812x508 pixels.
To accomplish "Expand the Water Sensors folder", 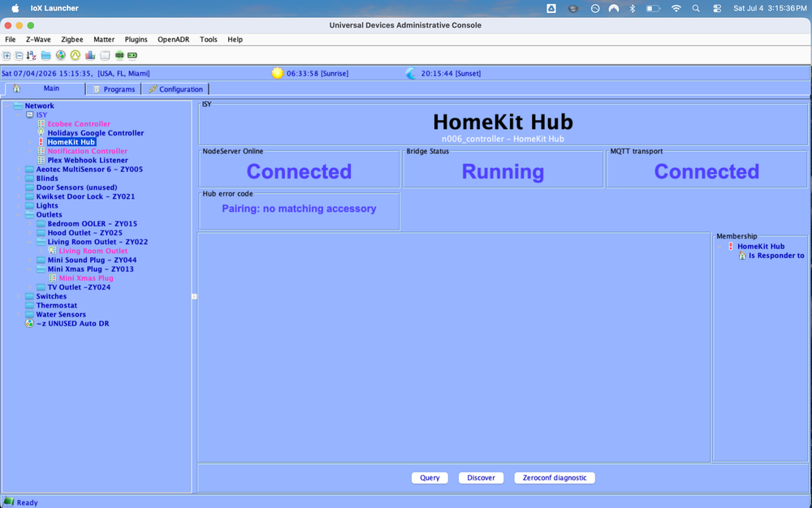I will coord(19,315).
